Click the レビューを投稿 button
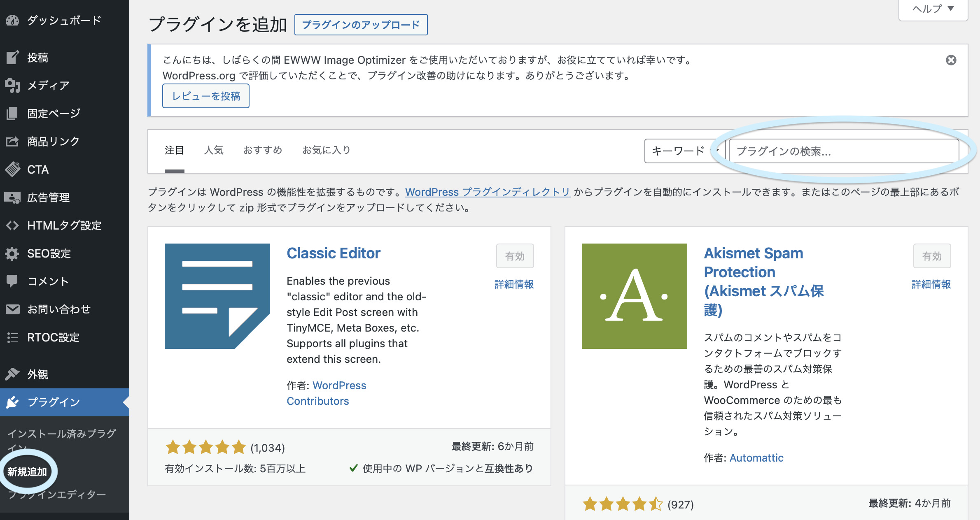The width and height of the screenshot is (980, 520). click(206, 96)
